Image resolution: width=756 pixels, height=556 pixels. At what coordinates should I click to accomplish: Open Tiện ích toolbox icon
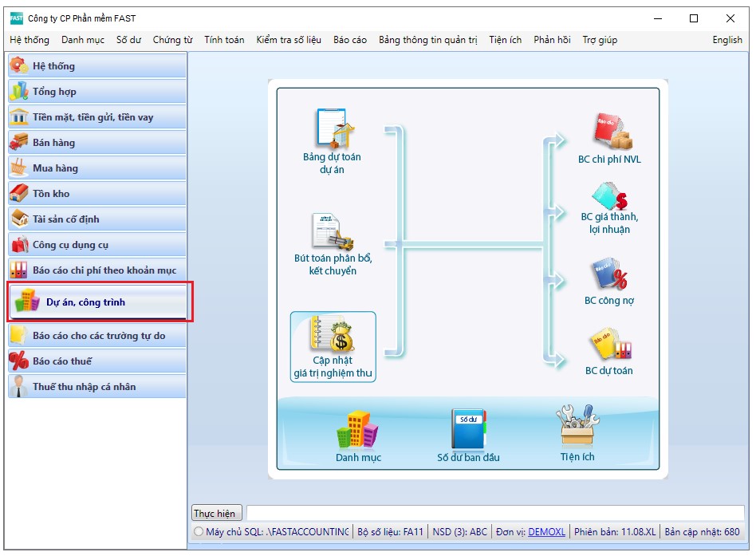577,427
